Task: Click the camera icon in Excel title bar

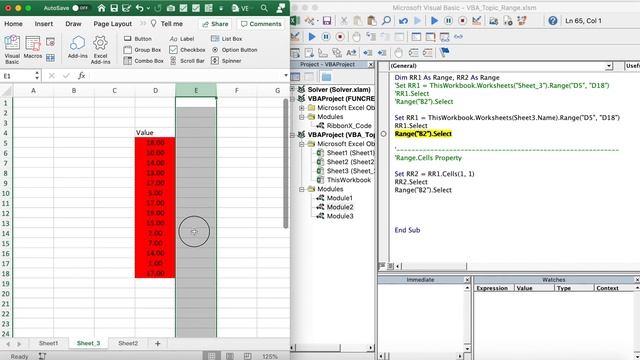Action: point(171,8)
